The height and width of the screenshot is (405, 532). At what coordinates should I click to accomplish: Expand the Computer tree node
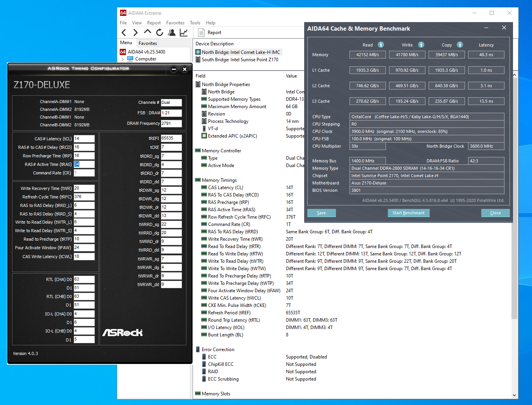click(123, 59)
